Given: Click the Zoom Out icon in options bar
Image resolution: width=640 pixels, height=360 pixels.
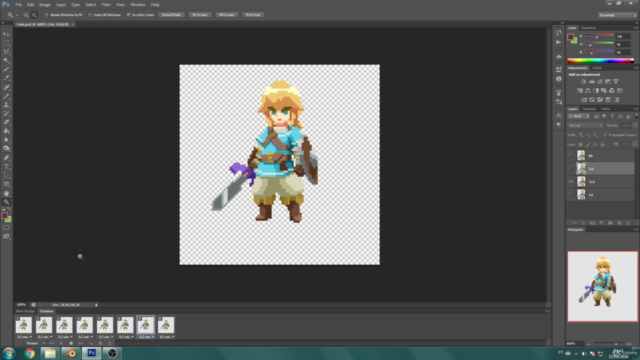Looking at the screenshot, I should pos(34,15).
